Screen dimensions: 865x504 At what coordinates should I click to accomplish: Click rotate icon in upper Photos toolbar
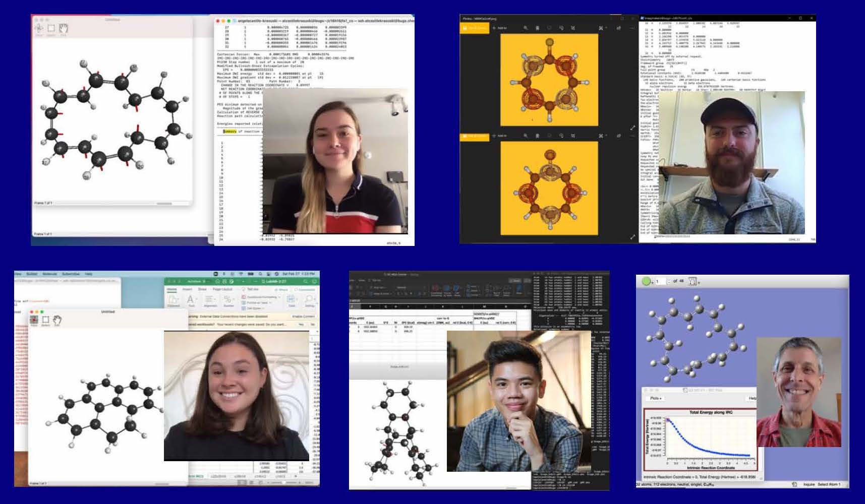[561, 28]
